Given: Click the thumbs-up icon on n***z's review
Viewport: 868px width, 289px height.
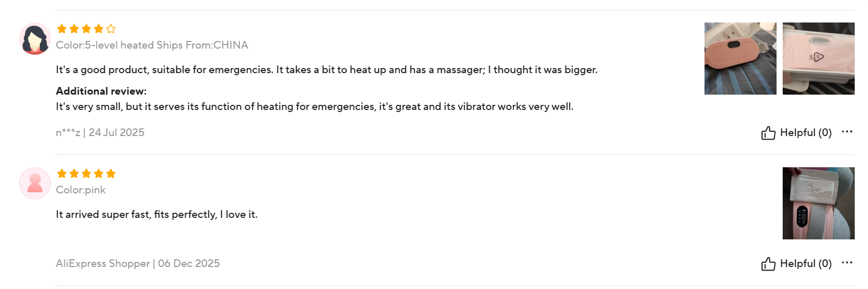Looking at the screenshot, I should tap(768, 133).
